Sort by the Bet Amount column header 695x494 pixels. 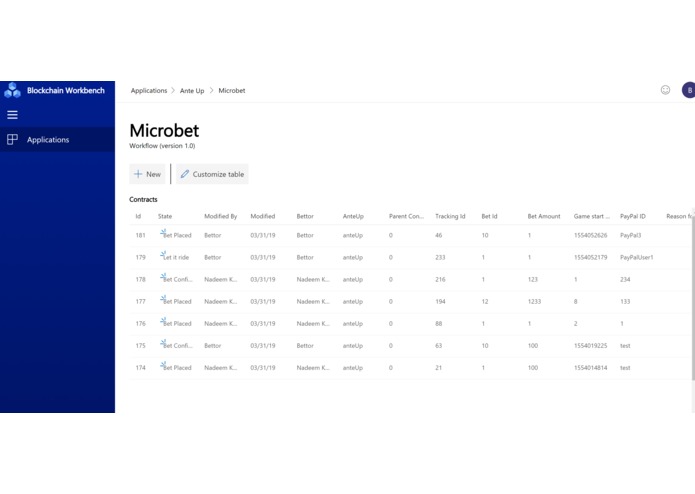point(544,216)
